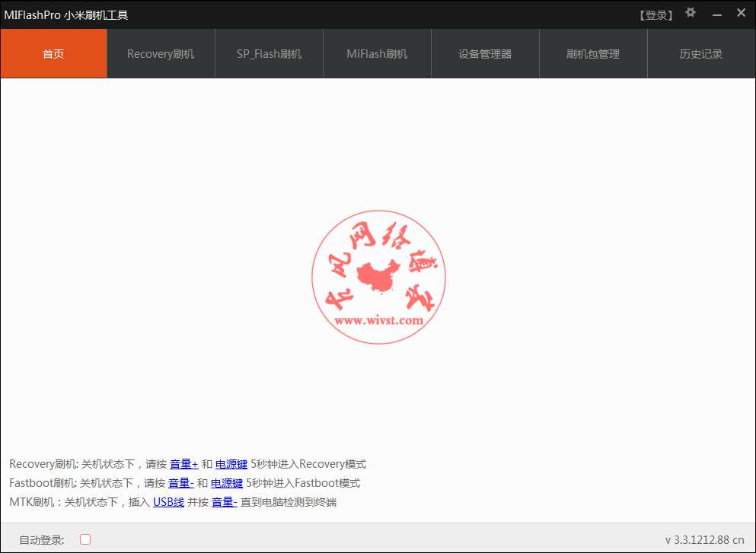Image resolution: width=756 pixels, height=553 pixels.
Task: Open the 设备管理器 tab
Action: [485, 53]
